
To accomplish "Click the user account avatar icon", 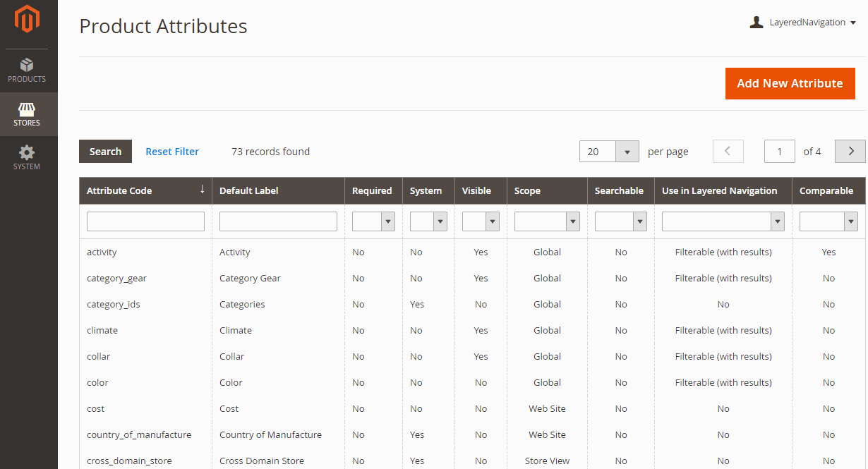I will pos(757,23).
